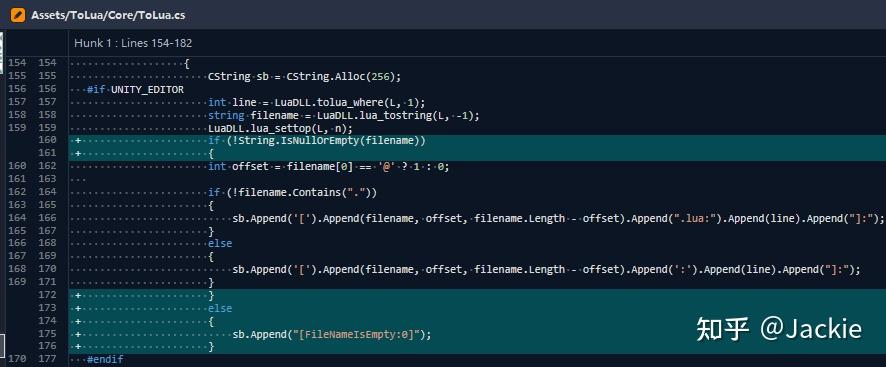Click old line number 154 in gutter

[17, 63]
